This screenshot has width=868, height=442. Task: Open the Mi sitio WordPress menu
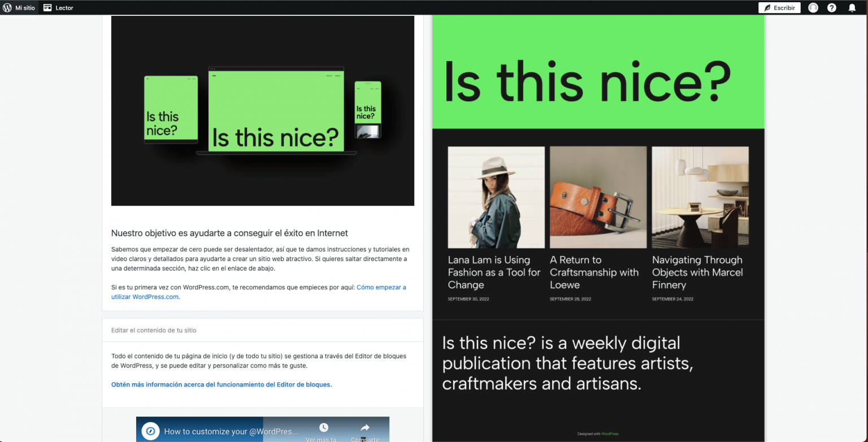point(19,8)
